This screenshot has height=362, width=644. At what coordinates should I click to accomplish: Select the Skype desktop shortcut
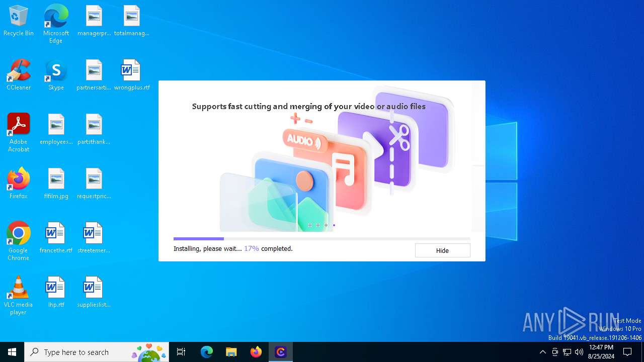[56, 75]
